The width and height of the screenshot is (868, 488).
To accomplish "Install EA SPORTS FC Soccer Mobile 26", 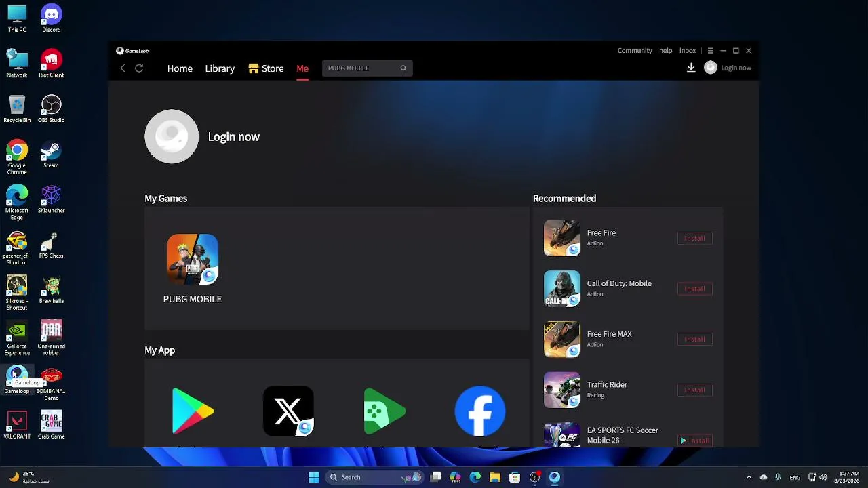I will pyautogui.click(x=694, y=441).
